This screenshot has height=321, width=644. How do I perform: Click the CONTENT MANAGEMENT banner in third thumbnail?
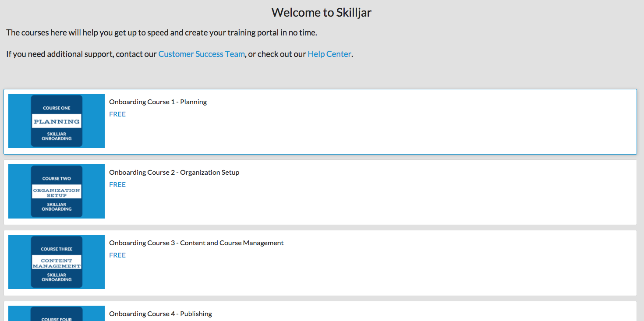coord(57,263)
